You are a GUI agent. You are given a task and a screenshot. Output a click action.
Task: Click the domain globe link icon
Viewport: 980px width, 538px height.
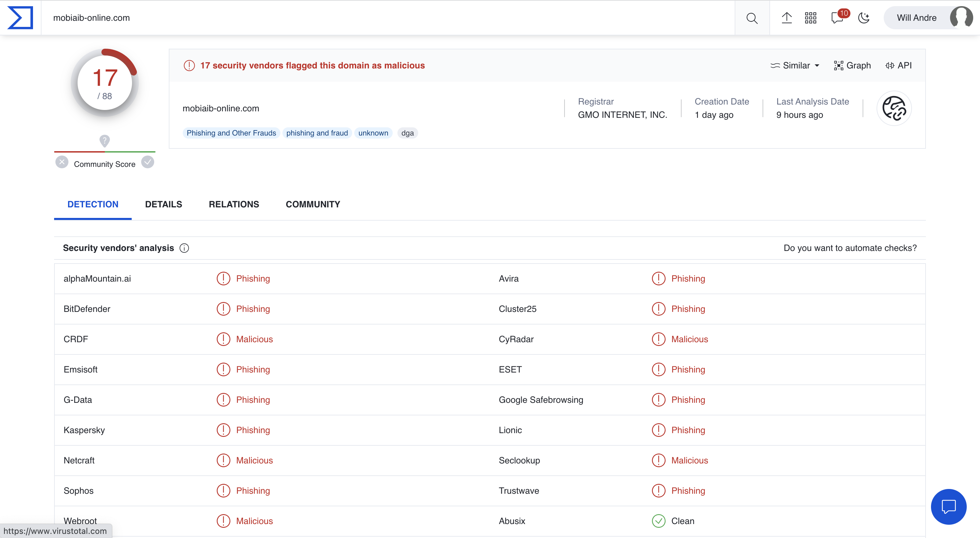(x=894, y=108)
